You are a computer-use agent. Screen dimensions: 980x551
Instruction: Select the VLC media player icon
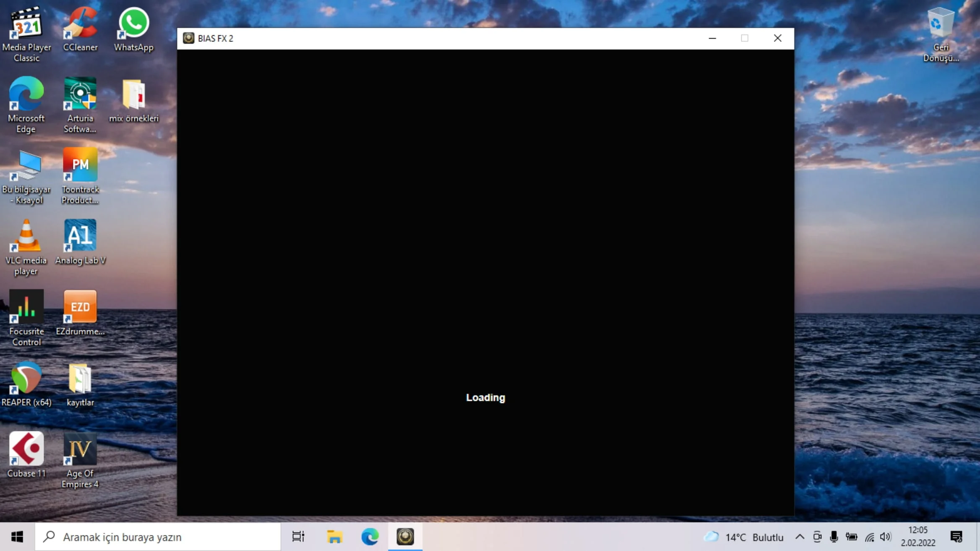[26, 236]
